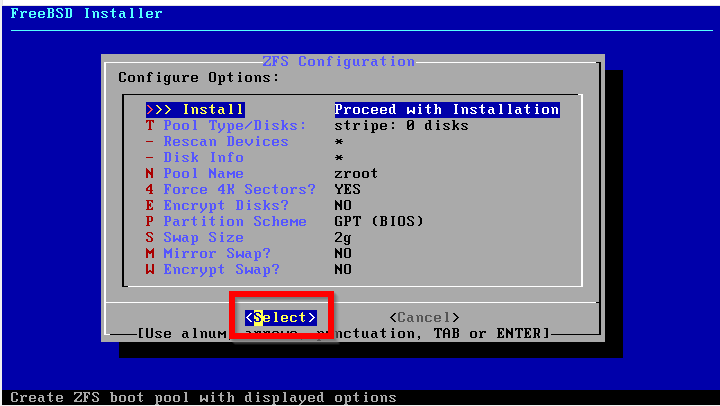Click the 'Configure Options:' label
Image resolution: width=720 pixels, height=406 pixels.
pos(199,78)
